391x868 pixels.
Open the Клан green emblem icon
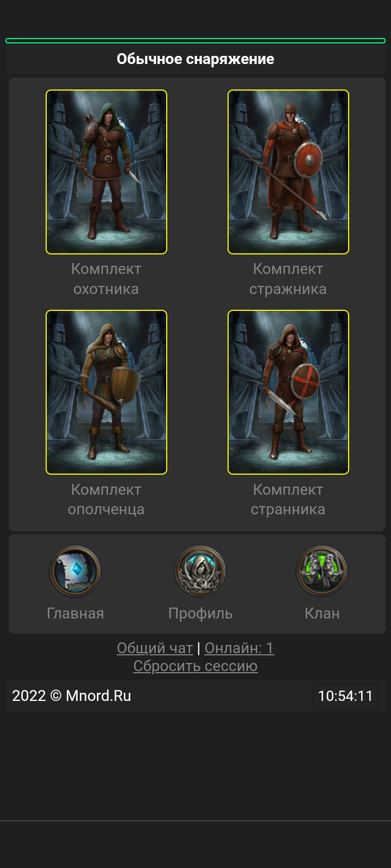(x=321, y=571)
